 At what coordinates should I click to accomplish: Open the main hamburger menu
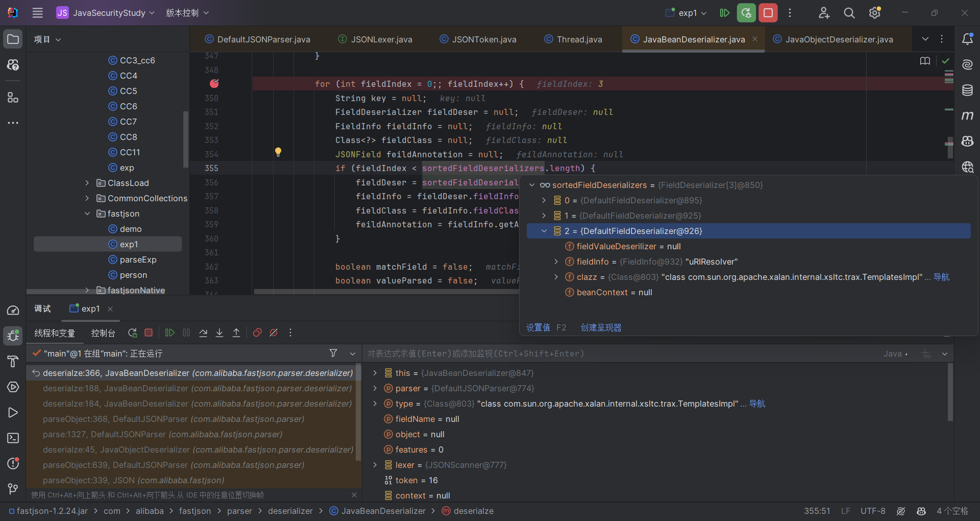(x=37, y=13)
